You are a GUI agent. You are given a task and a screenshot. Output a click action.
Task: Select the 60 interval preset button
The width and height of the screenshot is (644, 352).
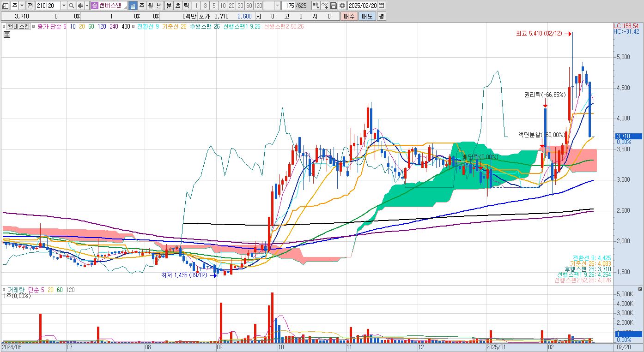(x=249, y=6)
